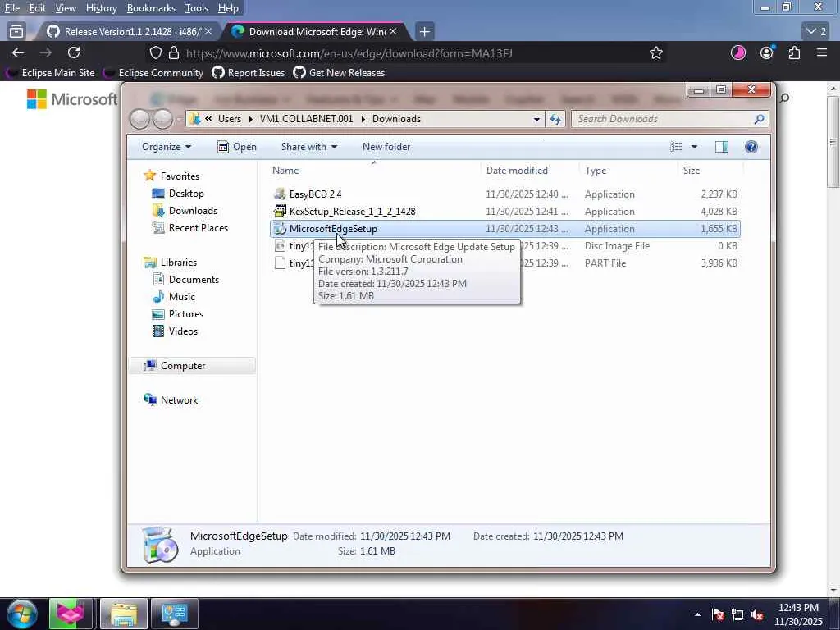Screen dimensions: 840x630
Task: Open Get New Releases bookmark
Action: pyautogui.click(x=339, y=73)
